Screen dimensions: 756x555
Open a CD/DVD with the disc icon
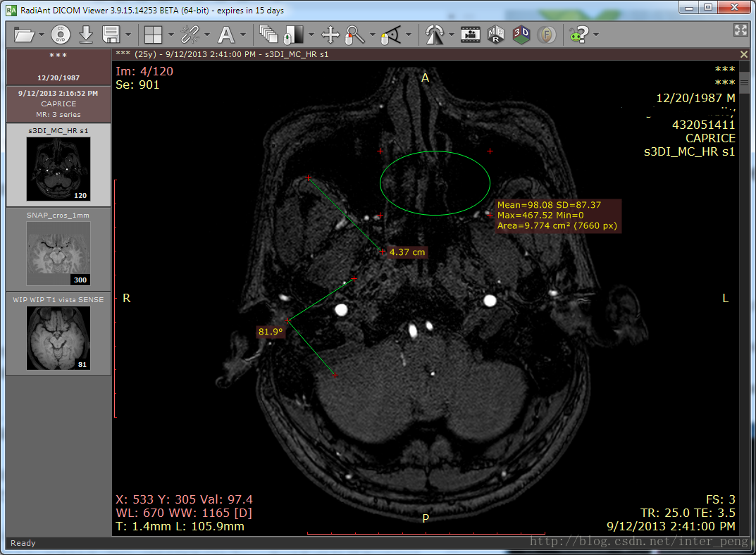click(61, 35)
